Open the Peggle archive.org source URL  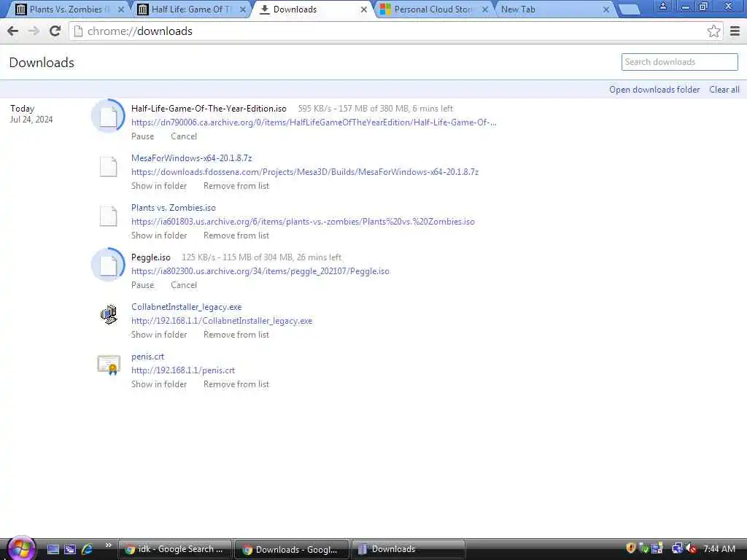(x=260, y=271)
